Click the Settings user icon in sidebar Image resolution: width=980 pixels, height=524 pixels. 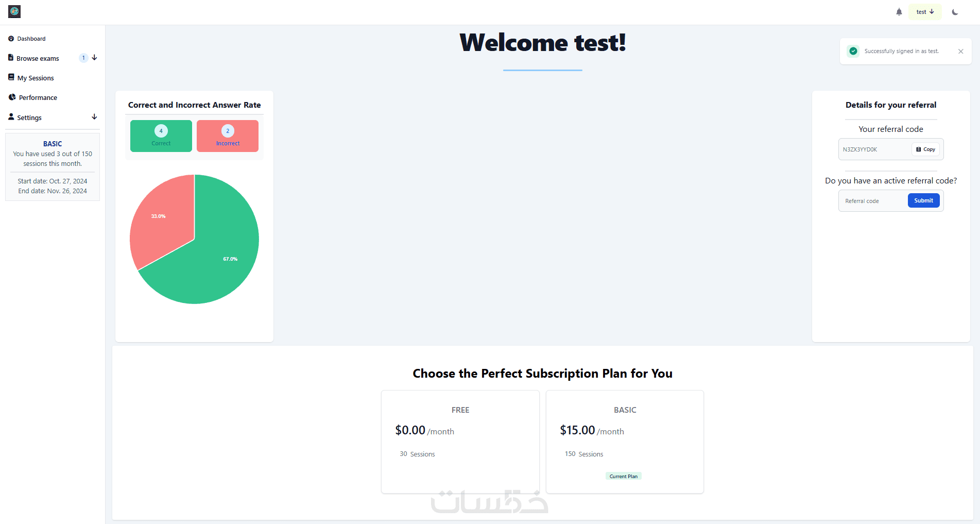coord(11,117)
